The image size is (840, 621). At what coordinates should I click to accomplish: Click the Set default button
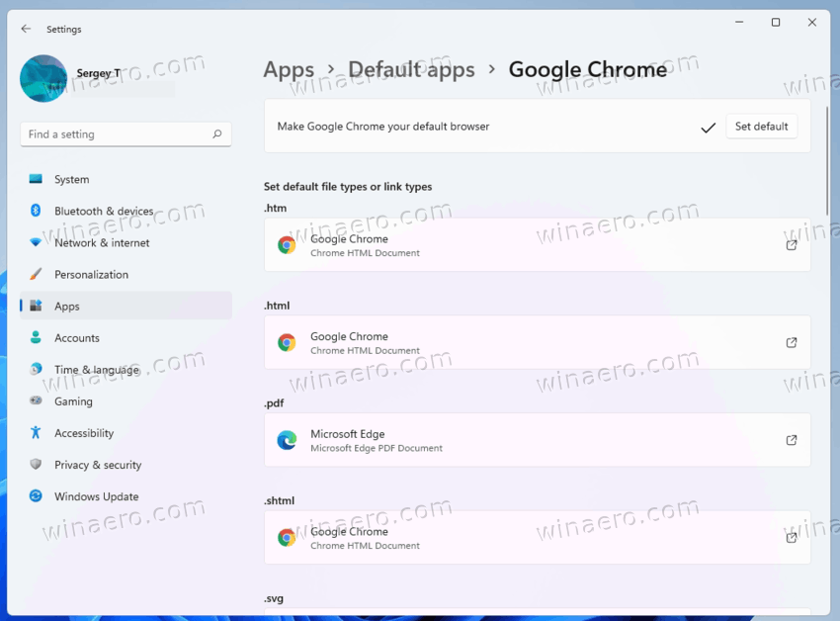761,126
